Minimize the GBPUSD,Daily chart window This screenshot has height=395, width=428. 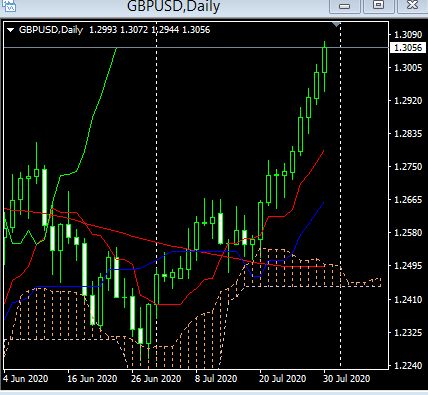(345, 6)
